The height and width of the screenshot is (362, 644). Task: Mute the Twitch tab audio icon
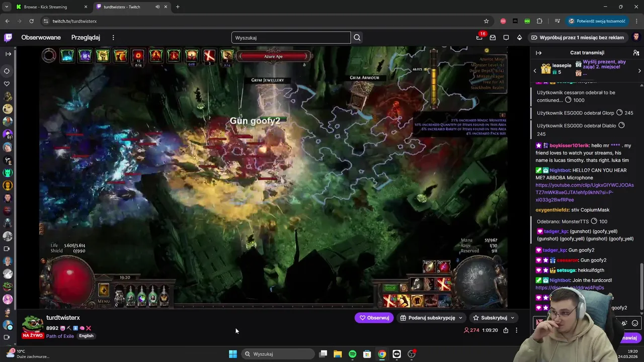tap(157, 7)
